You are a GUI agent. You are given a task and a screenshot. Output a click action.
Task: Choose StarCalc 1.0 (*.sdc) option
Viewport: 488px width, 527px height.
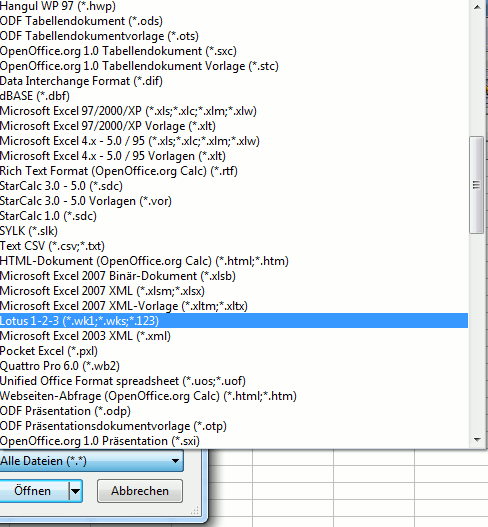click(x=234, y=216)
